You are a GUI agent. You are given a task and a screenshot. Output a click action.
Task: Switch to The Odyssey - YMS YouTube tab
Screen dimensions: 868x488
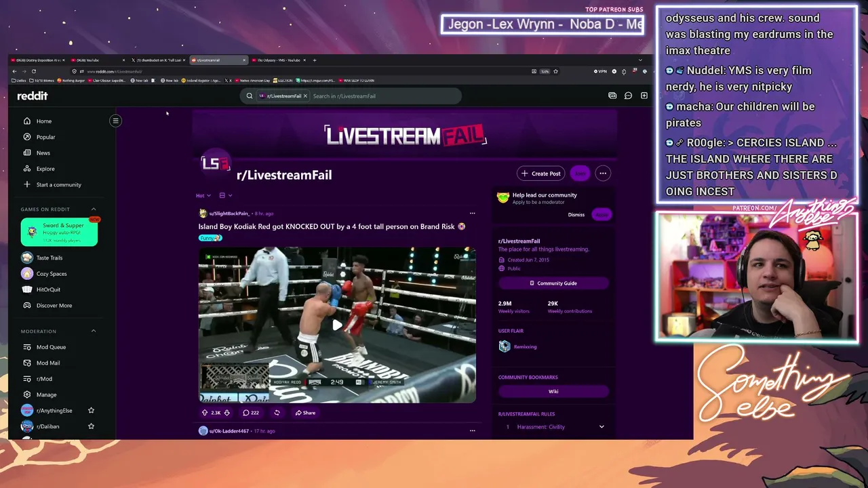click(x=279, y=60)
